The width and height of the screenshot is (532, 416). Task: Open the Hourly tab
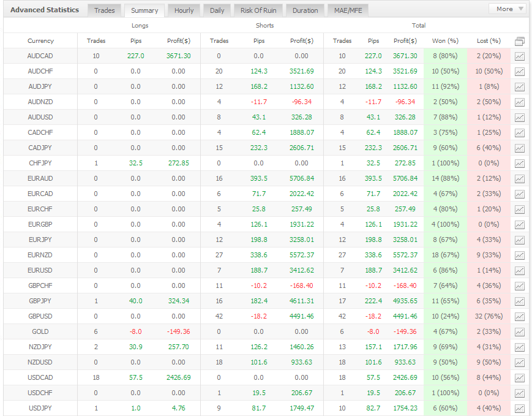pos(184,10)
